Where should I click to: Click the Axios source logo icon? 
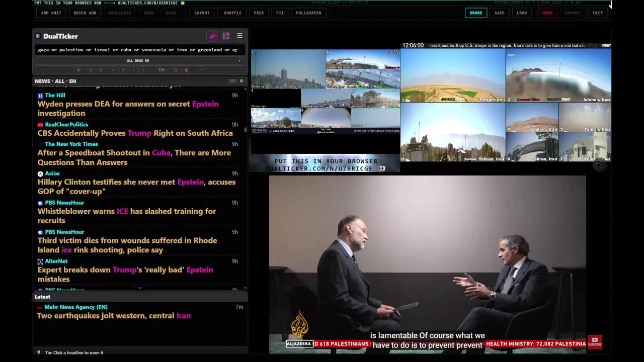click(x=40, y=174)
